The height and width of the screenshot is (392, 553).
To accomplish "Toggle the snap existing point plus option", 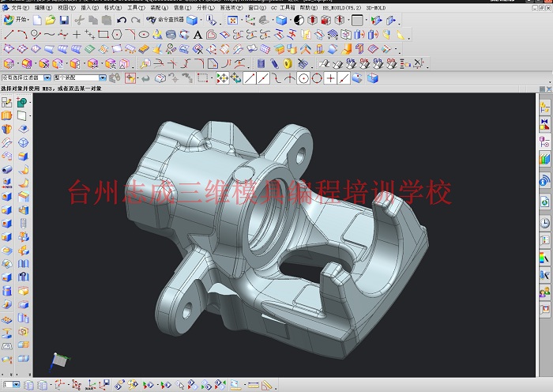I will [330, 78].
